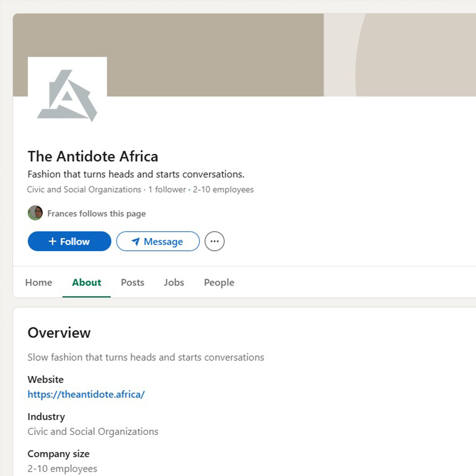The image size is (476, 476).
Task: Click the 2-10 employees link in header
Action: point(223,189)
